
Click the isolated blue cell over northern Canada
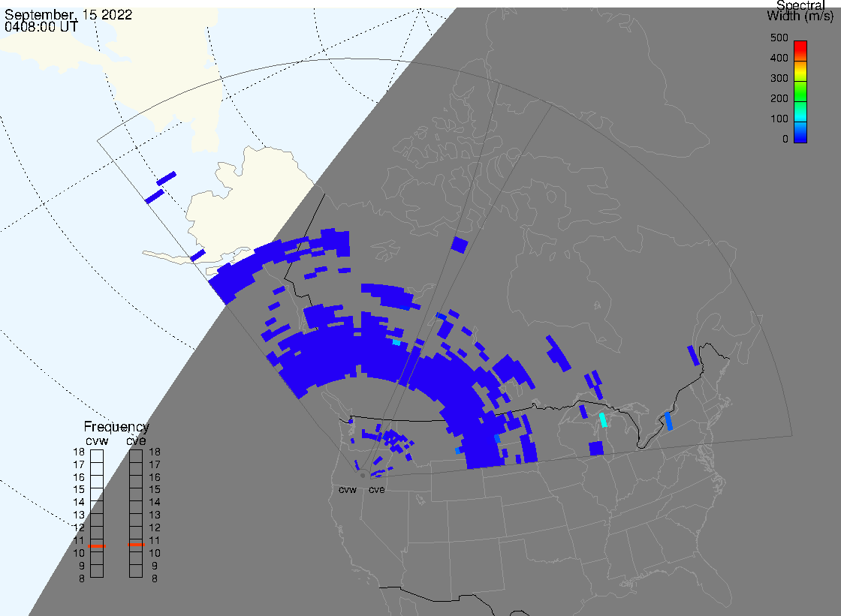pos(460,245)
